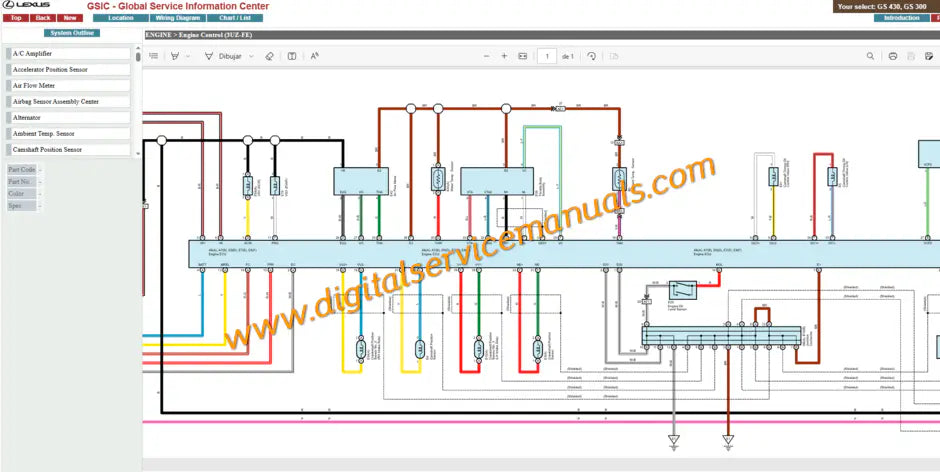Click the Part No. label
This screenshot has height=472, width=940.
coord(21,182)
